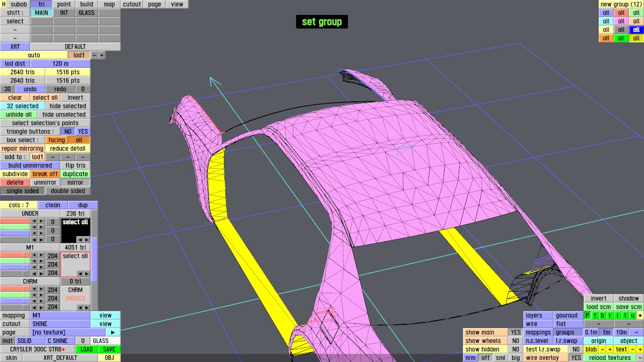Click the minus button in the auto lod1 row
Screen dimensions: 644x362
[x=94, y=55]
